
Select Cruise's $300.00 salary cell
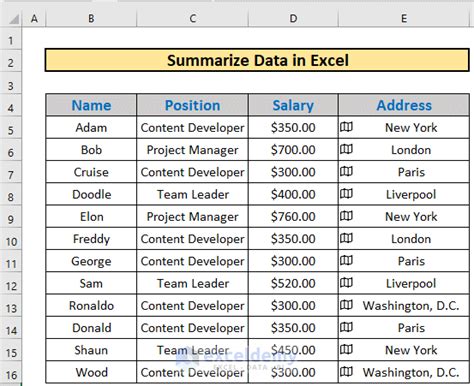coord(293,172)
